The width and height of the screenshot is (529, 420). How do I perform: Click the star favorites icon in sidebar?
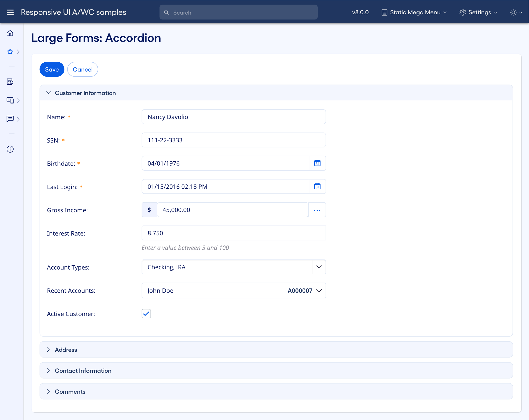tap(10, 52)
